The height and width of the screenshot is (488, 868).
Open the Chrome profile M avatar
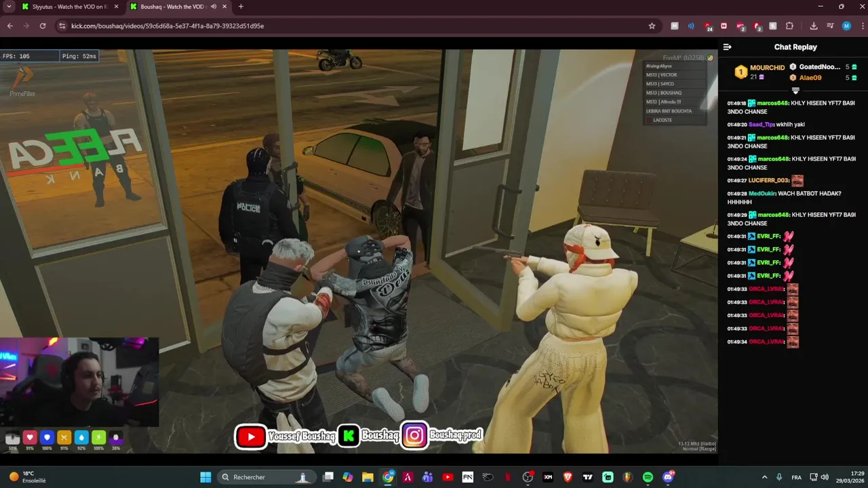846,26
